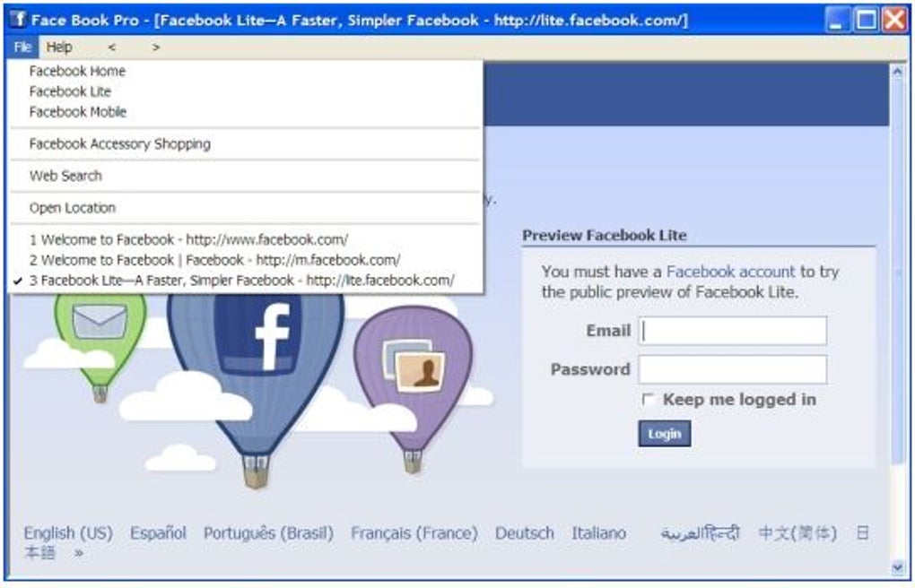Click the vertical scrollbar track
Screen dimensions: 915x588
[897, 320]
